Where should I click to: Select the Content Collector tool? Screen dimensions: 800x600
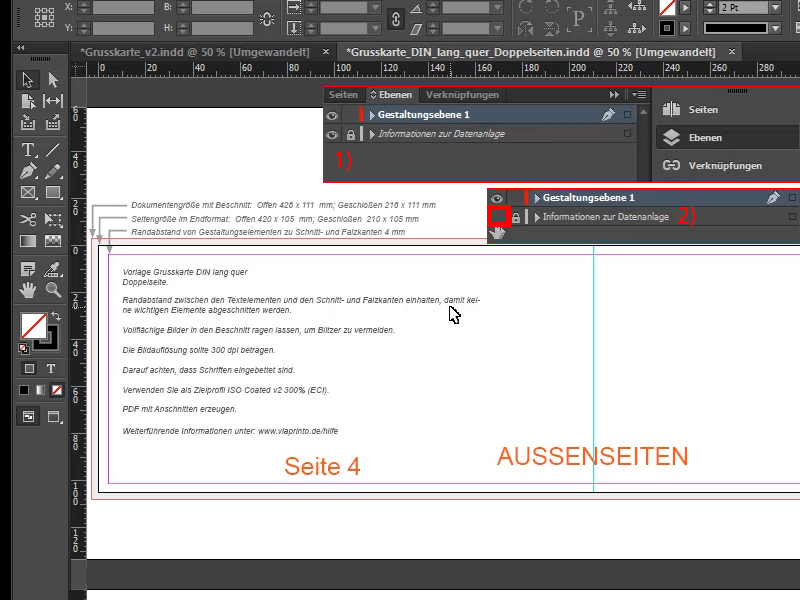28,122
